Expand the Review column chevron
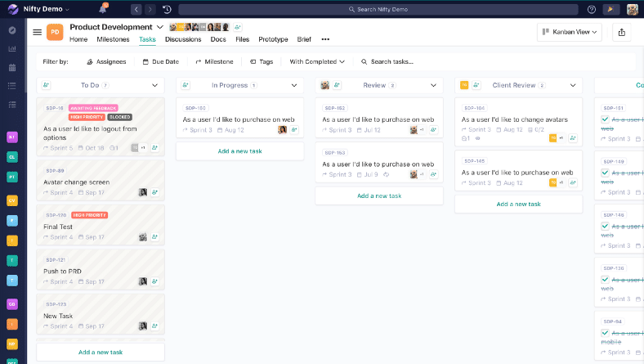The width and height of the screenshot is (644, 364). [433, 85]
